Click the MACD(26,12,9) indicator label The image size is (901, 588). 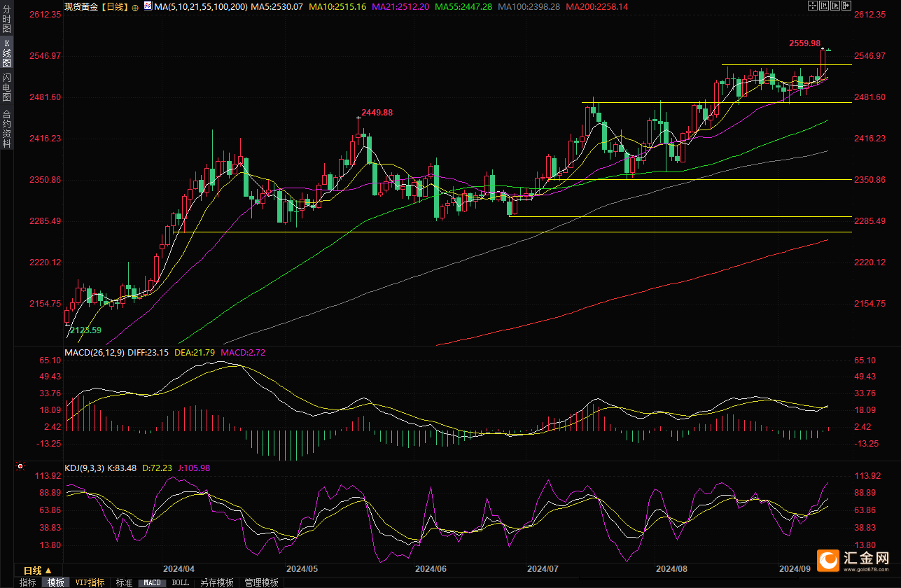95,352
